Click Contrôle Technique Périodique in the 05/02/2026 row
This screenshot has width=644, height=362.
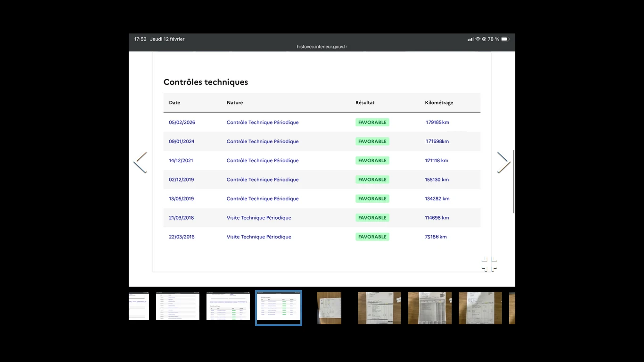point(263,123)
